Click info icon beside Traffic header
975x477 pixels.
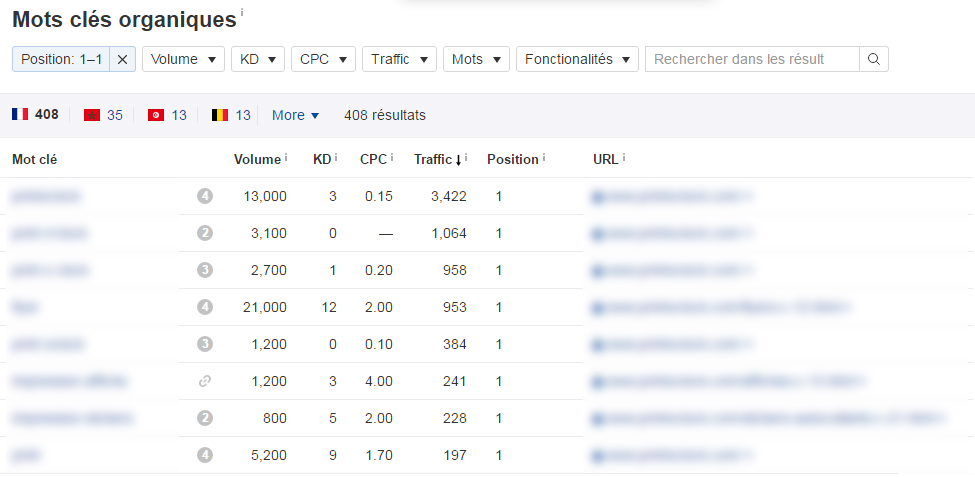coord(466,157)
